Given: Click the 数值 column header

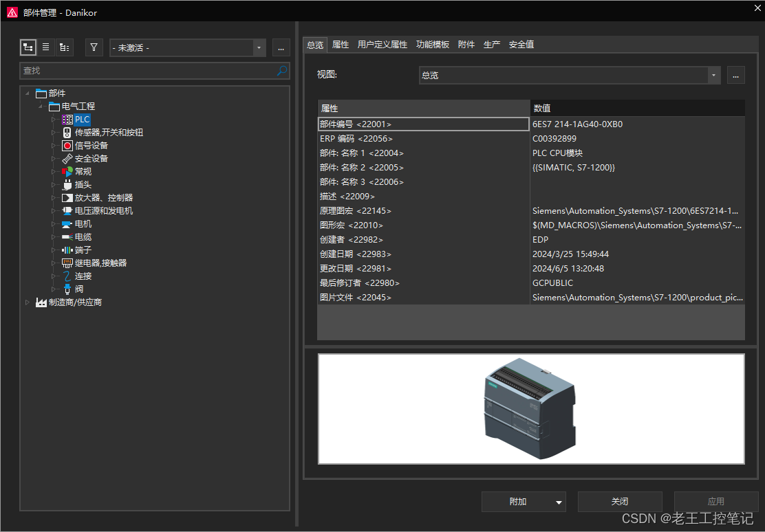Looking at the screenshot, I should pos(638,108).
